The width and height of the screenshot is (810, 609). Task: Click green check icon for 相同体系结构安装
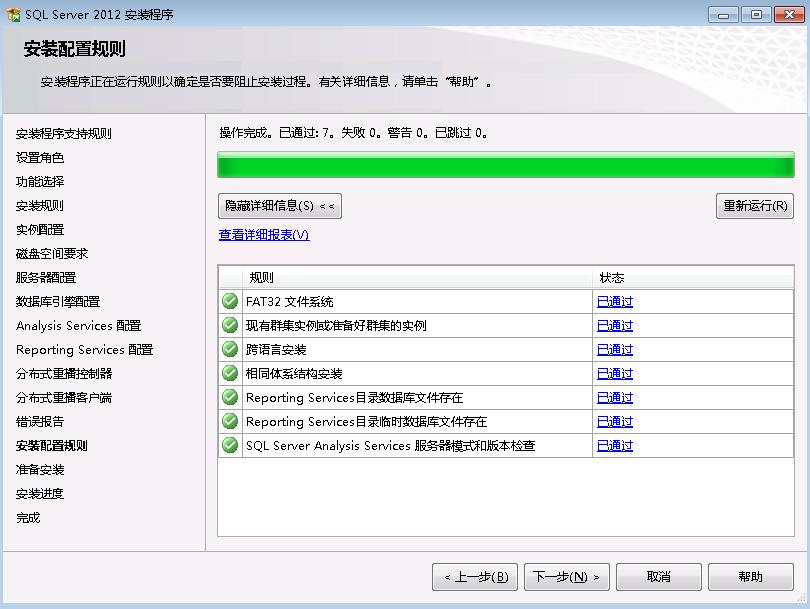230,373
